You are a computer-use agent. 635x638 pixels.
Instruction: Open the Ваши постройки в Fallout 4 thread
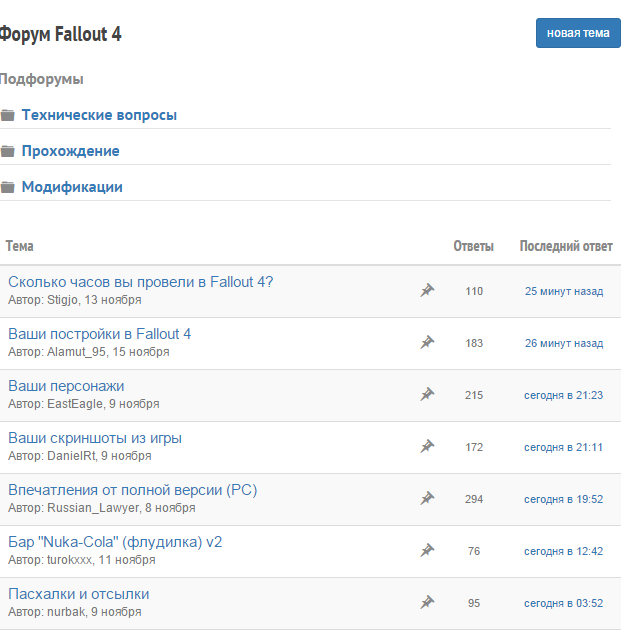[x=99, y=334]
